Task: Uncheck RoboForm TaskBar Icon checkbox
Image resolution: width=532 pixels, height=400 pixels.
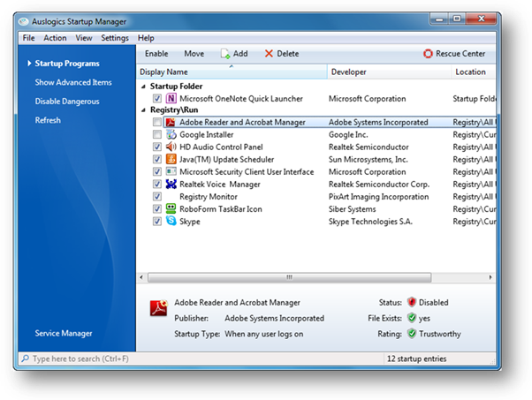Action: (156, 208)
